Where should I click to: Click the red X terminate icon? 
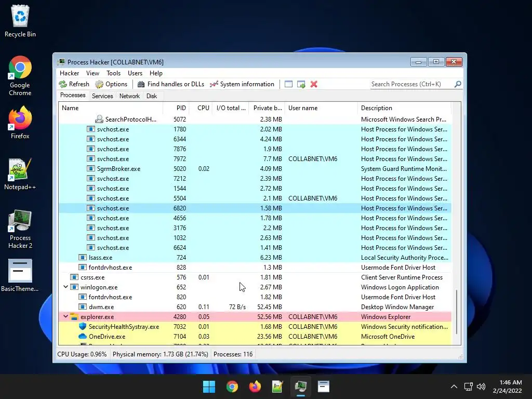pyautogui.click(x=314, y=84)
